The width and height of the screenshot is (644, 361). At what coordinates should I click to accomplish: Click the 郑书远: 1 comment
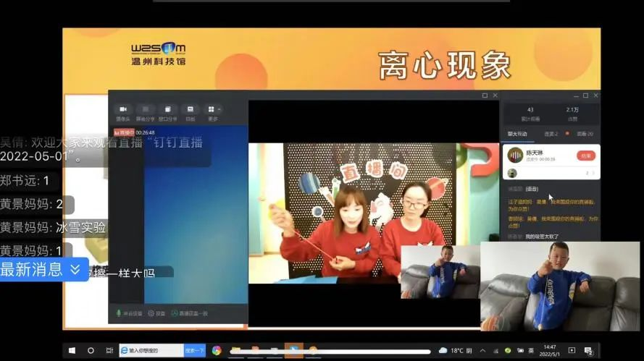coord(25,180)
